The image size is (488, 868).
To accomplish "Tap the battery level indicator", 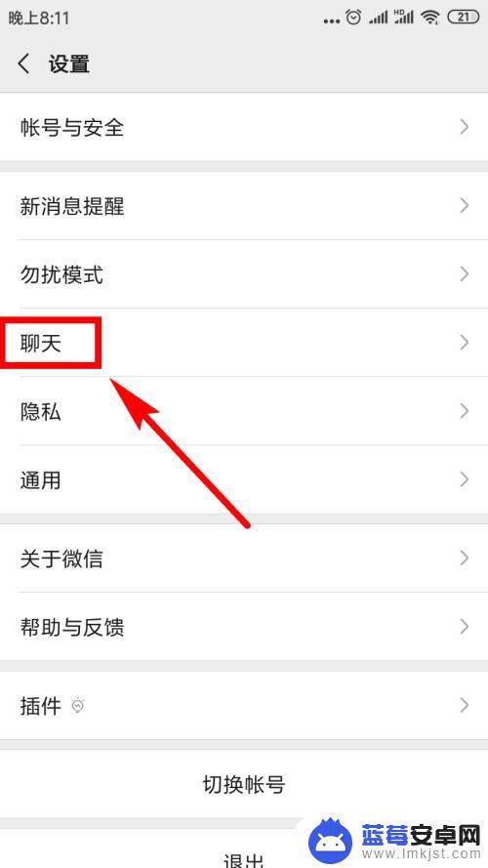I will (463, 18).
